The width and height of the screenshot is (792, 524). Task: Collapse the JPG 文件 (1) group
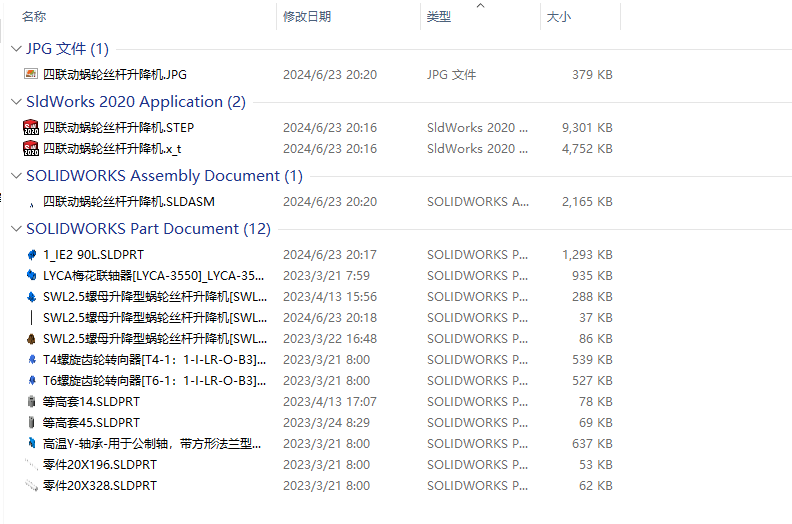16,49
